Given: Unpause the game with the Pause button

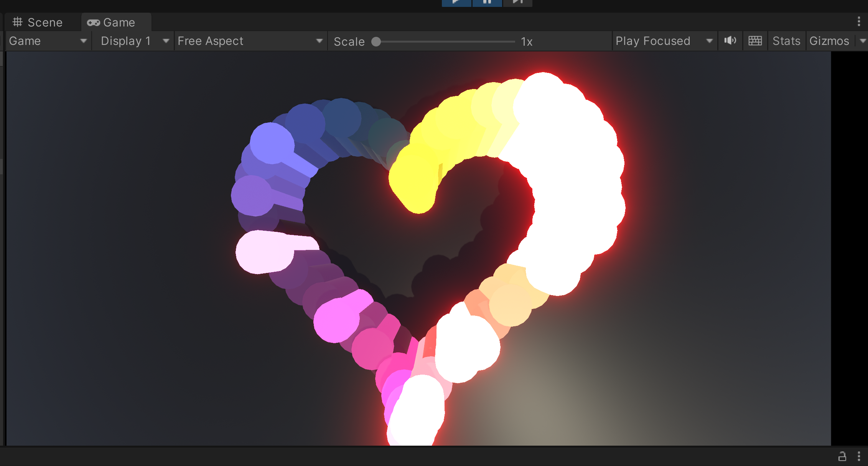Looking at the screenshot, I should pos(487,2).
